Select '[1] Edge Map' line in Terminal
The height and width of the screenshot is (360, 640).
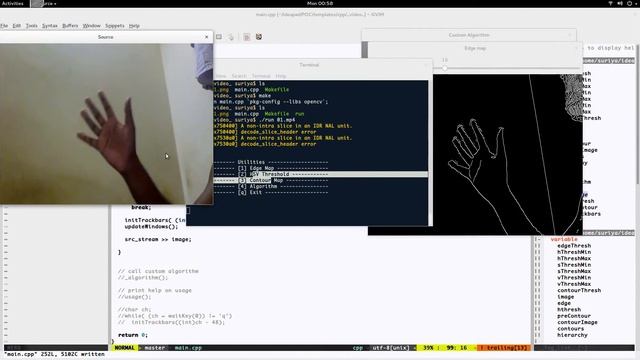tap(271, 168)
